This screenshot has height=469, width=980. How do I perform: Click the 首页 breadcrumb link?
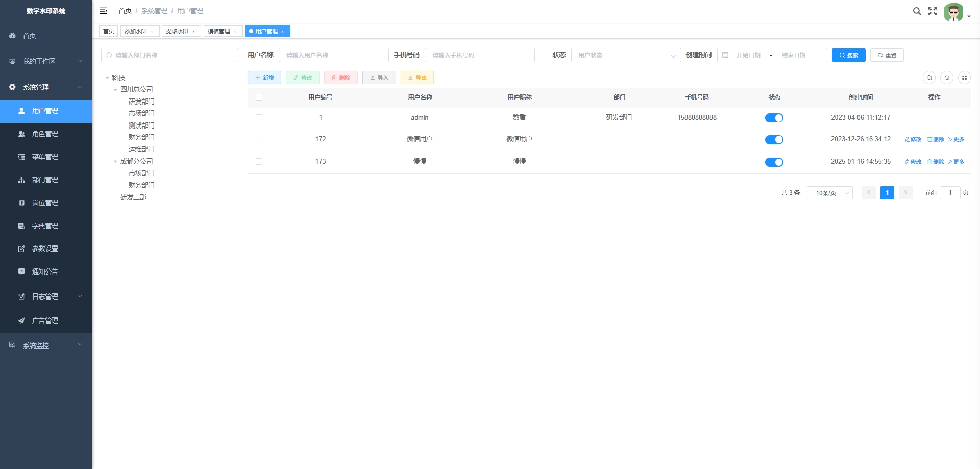pos(125,11)
